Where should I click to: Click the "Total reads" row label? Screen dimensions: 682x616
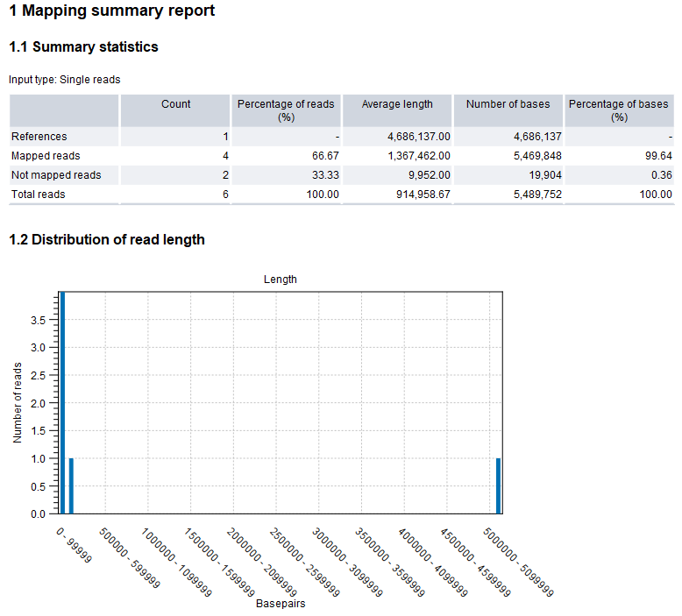38,195
